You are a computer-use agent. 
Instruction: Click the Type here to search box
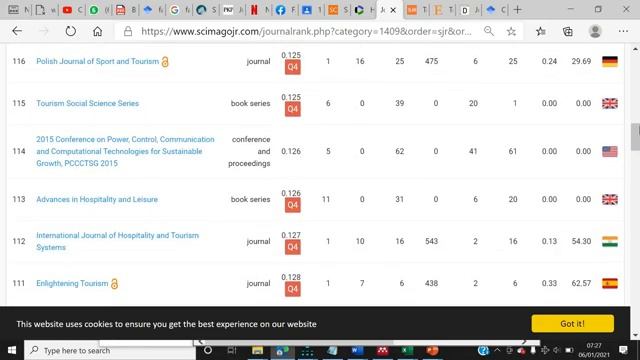point(110,350)
